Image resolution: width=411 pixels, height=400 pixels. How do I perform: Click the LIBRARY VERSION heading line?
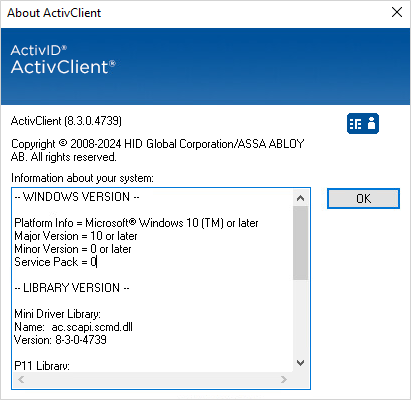click(x=72, y=288)
